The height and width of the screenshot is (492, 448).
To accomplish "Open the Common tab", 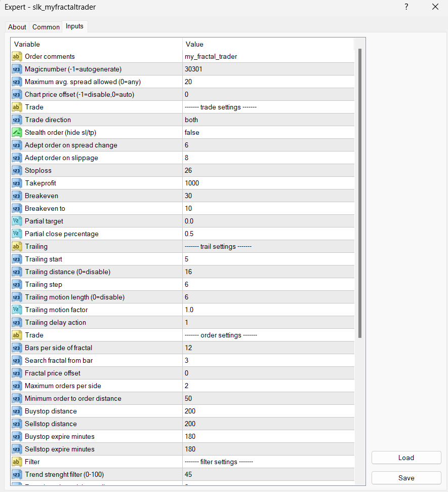I will [46, 27].
